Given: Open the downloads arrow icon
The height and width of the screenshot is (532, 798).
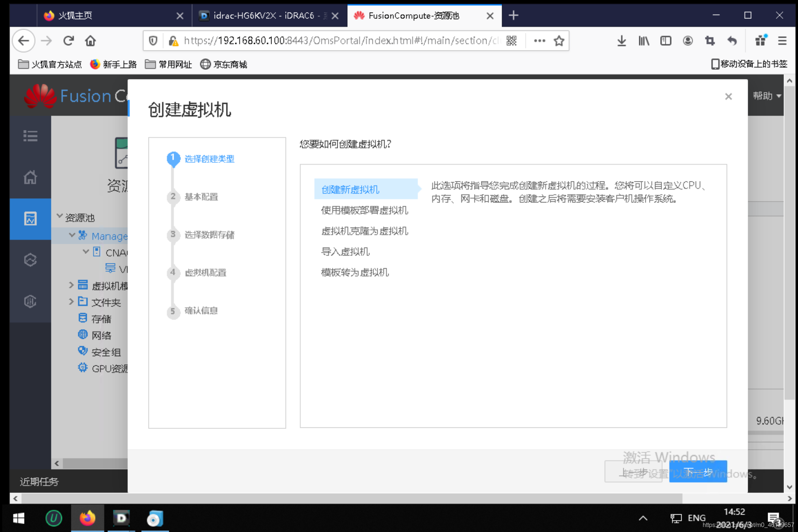Looking at the screenshot, I should click(x=621, y=41).
